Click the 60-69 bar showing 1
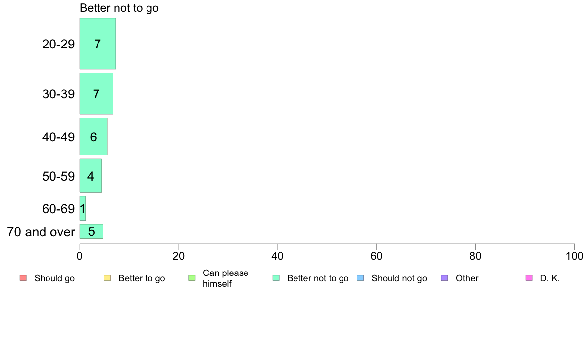 pyautogui.click(x=83, y=208)
